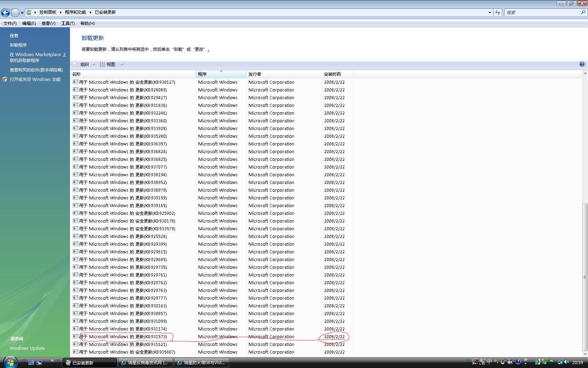Viewport: 588px width, 368px height.
Task: Open Windows Marketplace 联机获取新程序 link
Action: pos(38,57)
